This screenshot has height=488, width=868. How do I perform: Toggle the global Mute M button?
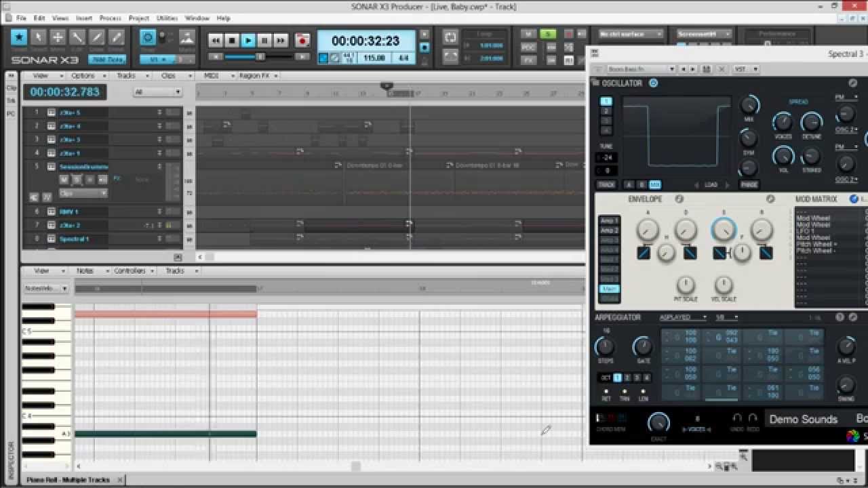pyautogui.click(x=528, y=34)
